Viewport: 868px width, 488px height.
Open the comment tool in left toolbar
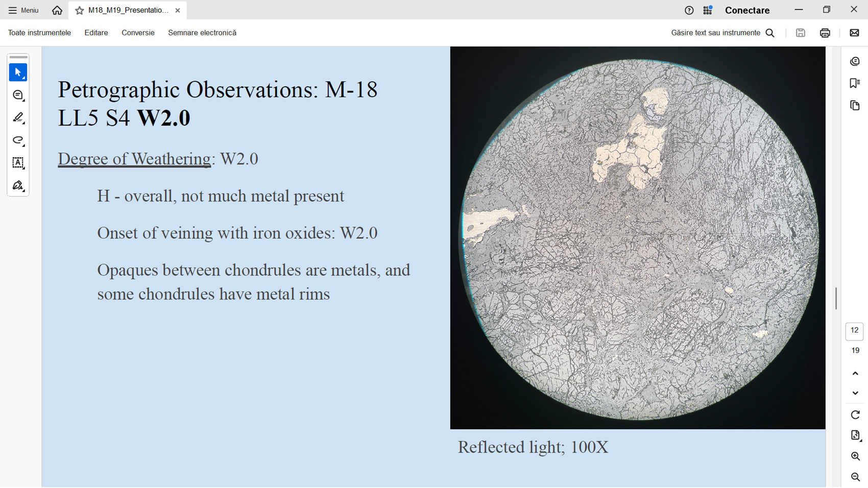click(x=18, y=95)
